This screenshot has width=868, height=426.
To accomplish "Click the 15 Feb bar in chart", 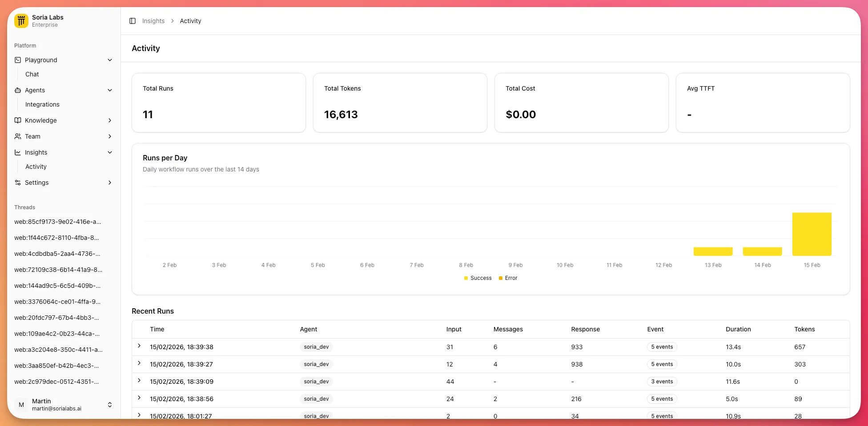I will (x=812, y=234).
